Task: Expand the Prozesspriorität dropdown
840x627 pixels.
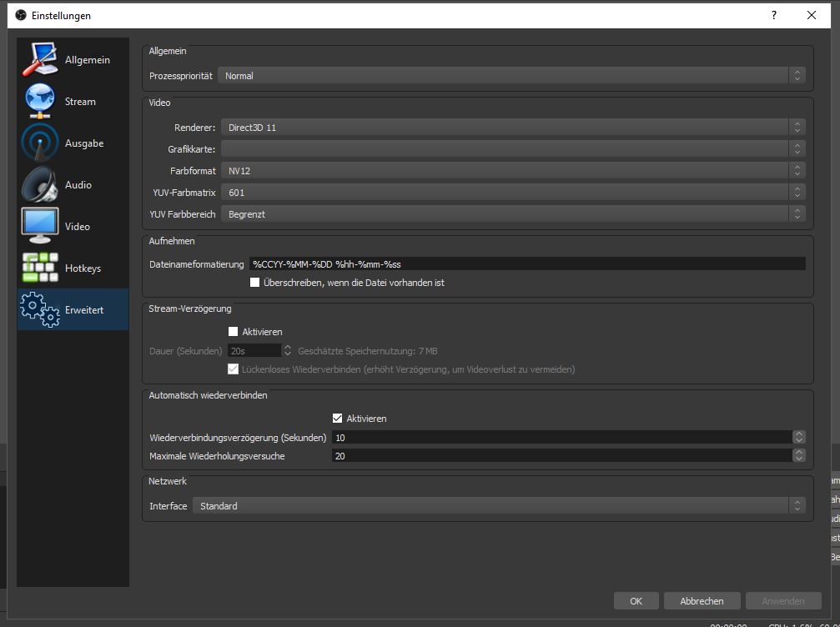Action: click(x=511, y=76)
